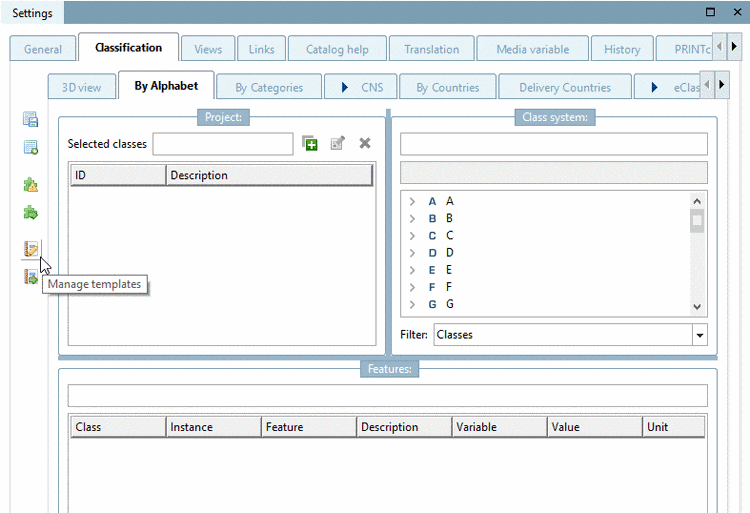750x513 pixels.
Task: Click Features table Description column header
Action: click(x=404, y=426)
